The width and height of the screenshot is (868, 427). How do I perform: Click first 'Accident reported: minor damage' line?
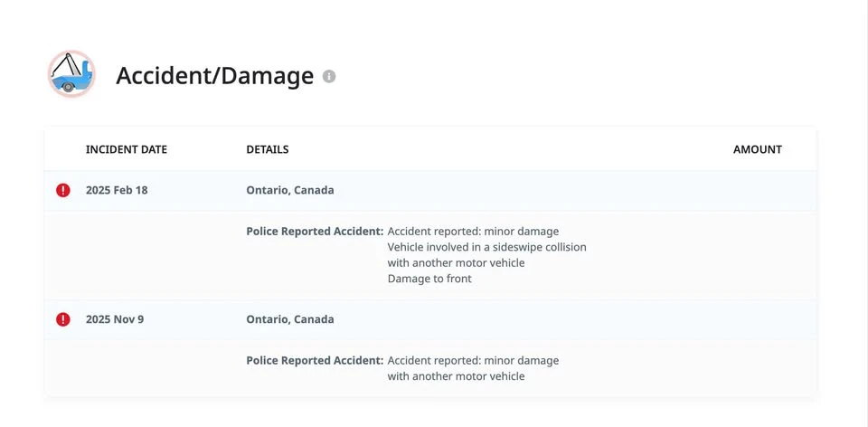473,232
